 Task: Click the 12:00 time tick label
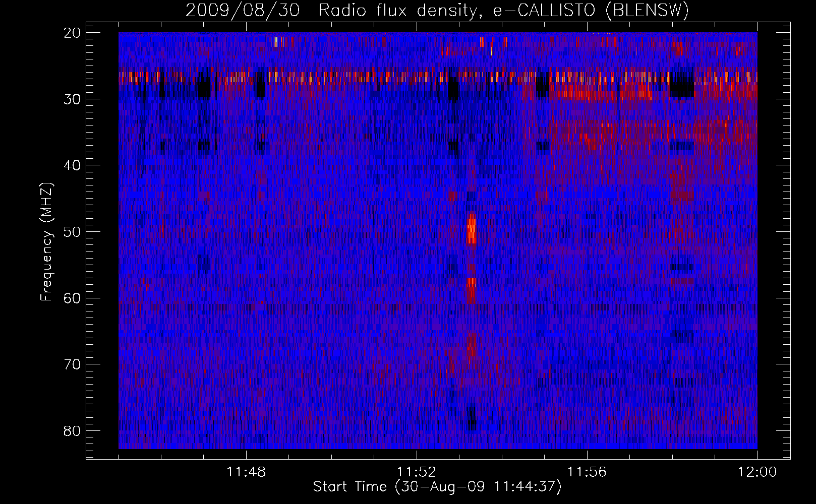click(757, 472)
